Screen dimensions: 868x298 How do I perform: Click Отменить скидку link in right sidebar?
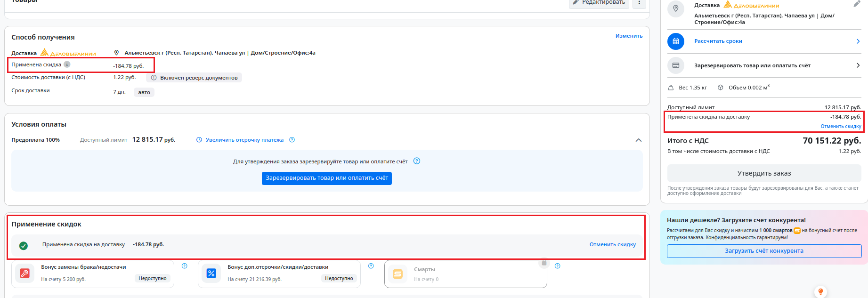[841, 126]
